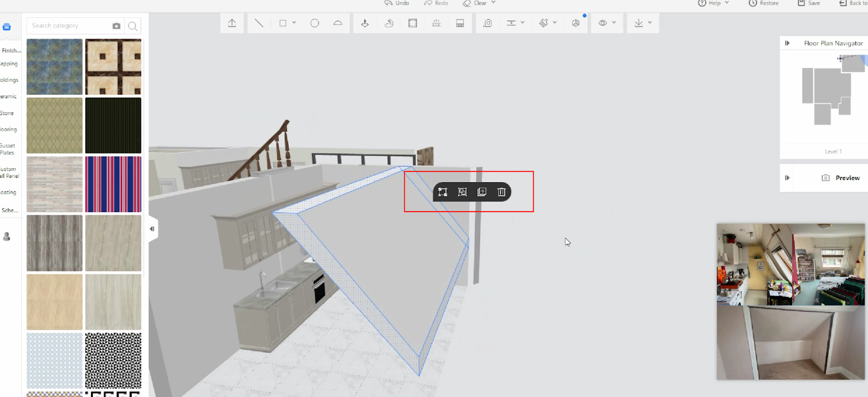This screenshot has width=868, height=397.
Task: Open the Finish category
Action: [x=11, y=50]
